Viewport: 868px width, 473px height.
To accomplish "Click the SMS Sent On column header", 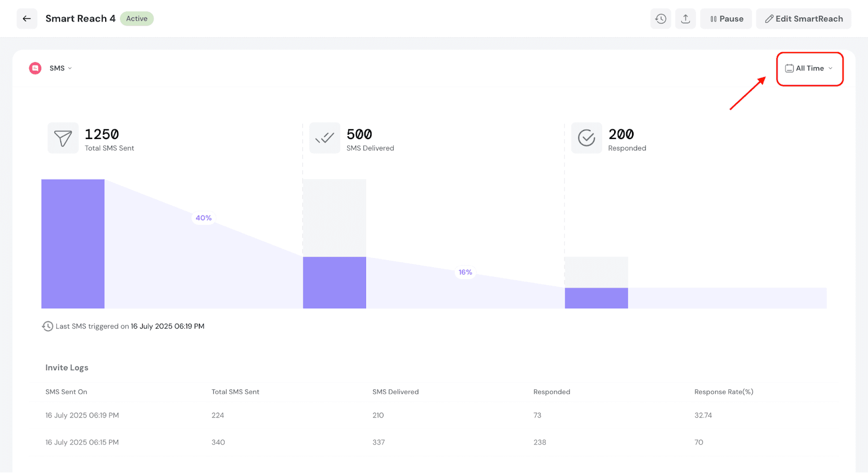I will click(x=66, y=392).
